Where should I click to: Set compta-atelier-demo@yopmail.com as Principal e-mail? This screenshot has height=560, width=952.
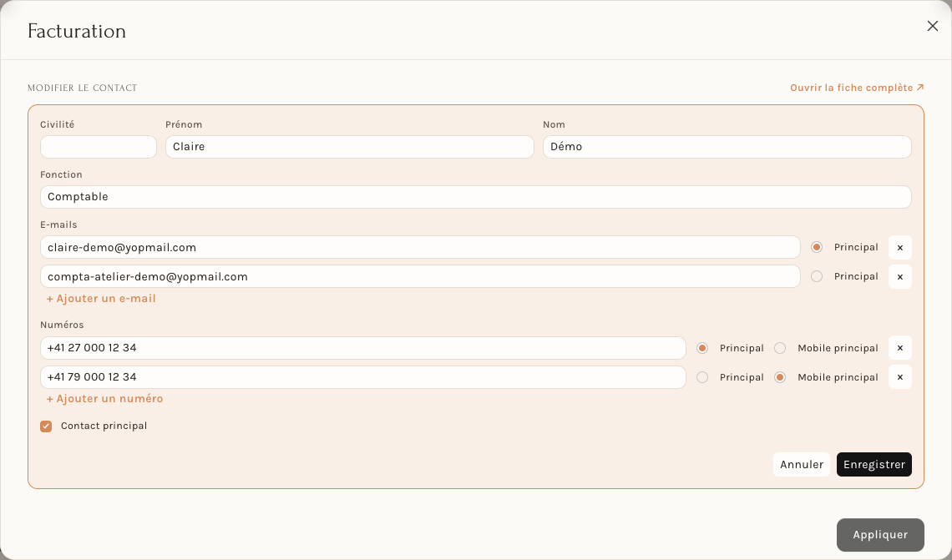817,276
